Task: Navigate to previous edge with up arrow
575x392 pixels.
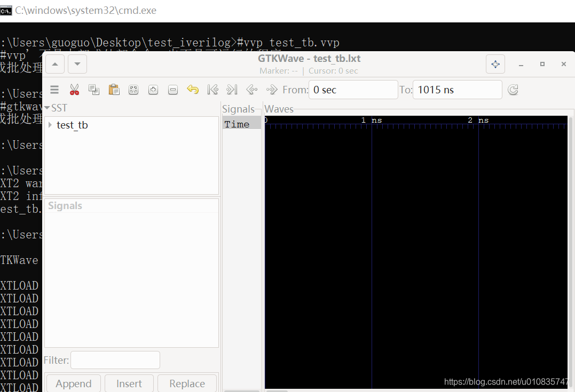Action: point(55,63)
